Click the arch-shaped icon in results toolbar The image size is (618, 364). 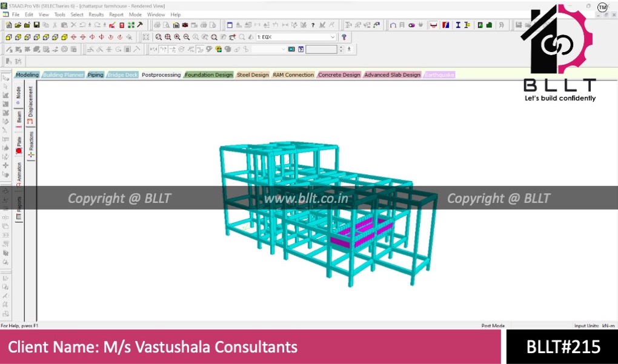(x=393, y=25)
